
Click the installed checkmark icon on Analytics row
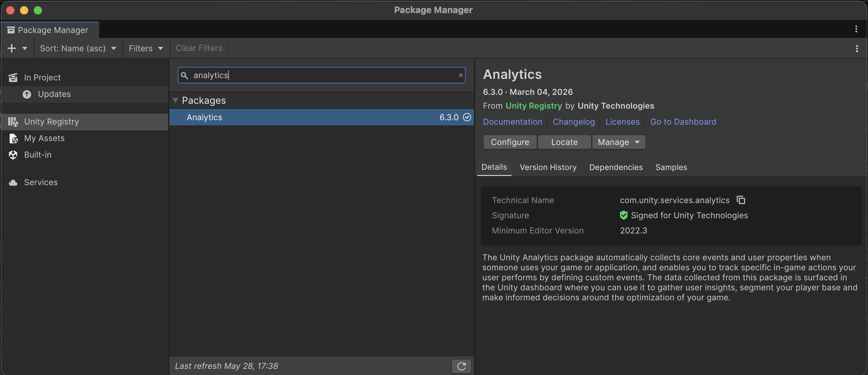[467, 117]
